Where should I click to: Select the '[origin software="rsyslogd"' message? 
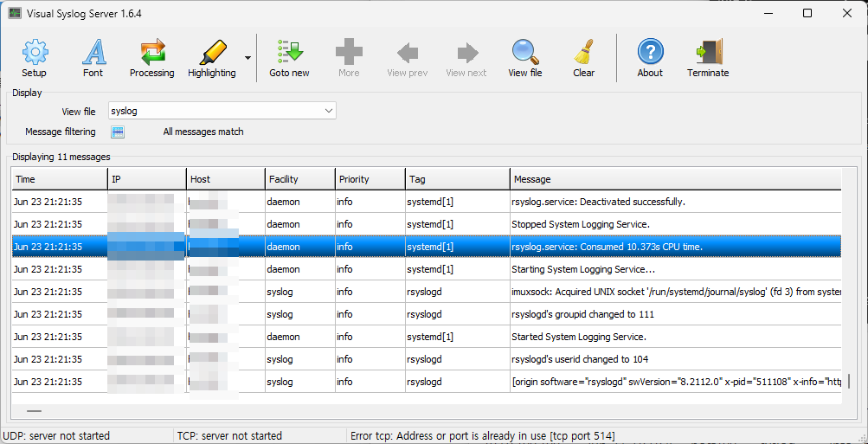pyautogui.click(x=677, y=382)
